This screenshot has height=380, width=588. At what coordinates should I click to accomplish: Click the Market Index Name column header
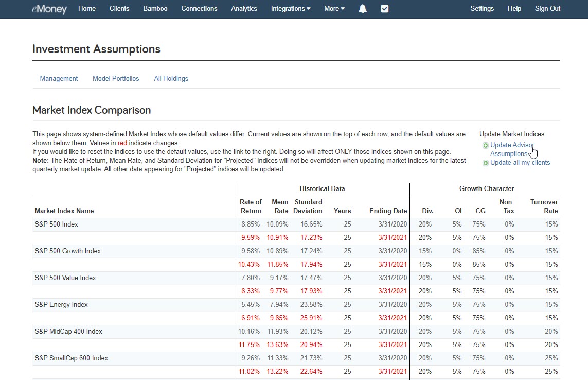(x=64, y=211)
